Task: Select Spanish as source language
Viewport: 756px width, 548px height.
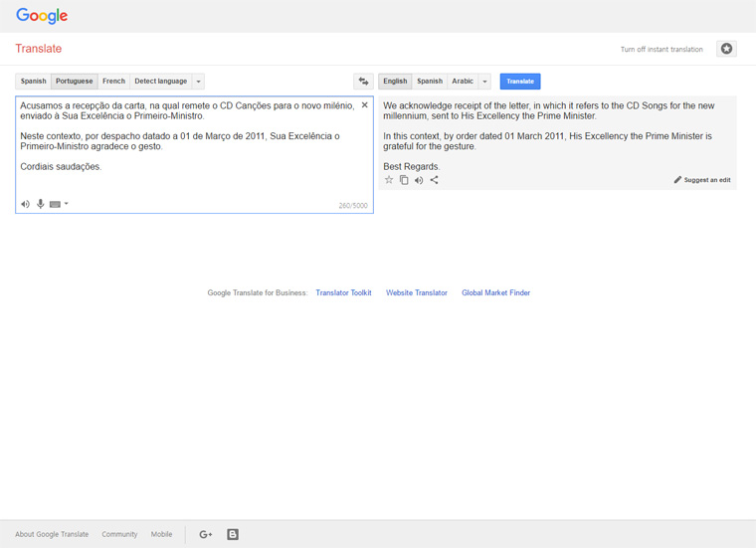Action: click(x=33, y=82)
